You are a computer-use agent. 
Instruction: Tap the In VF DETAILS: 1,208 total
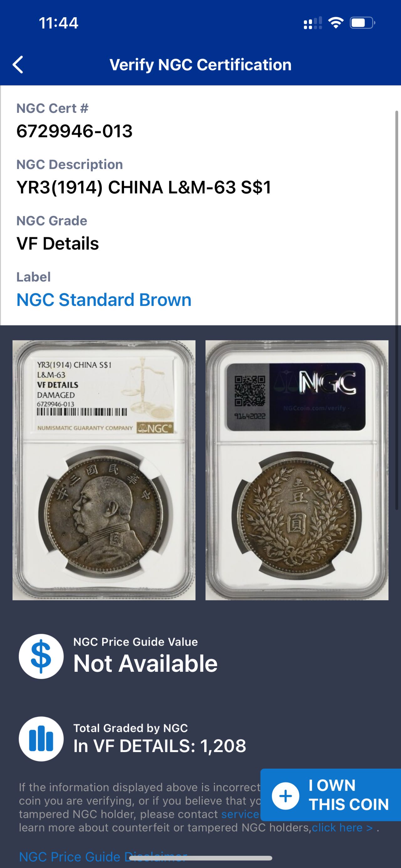coord(160,746)
